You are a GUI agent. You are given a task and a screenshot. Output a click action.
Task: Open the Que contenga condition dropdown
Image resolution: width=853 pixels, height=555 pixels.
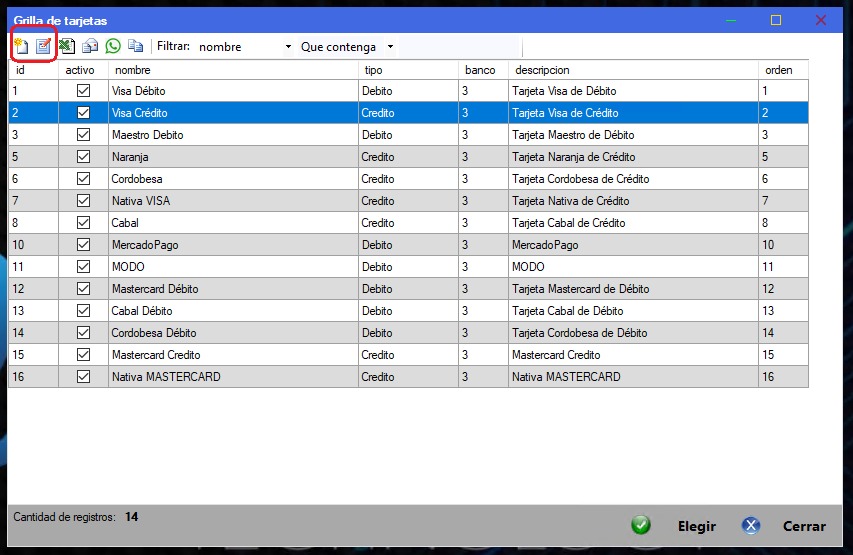pos(390,47)
